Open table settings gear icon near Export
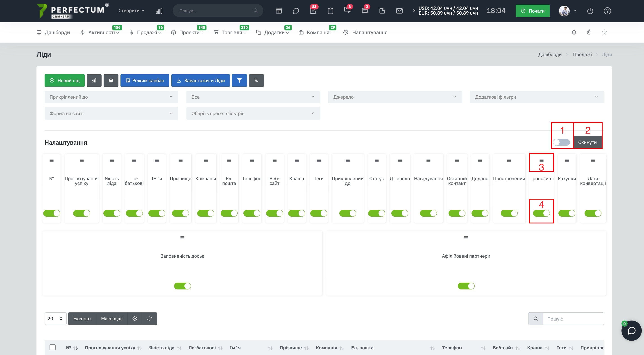The width and height of the screenshot is (644, 355). 135,319
